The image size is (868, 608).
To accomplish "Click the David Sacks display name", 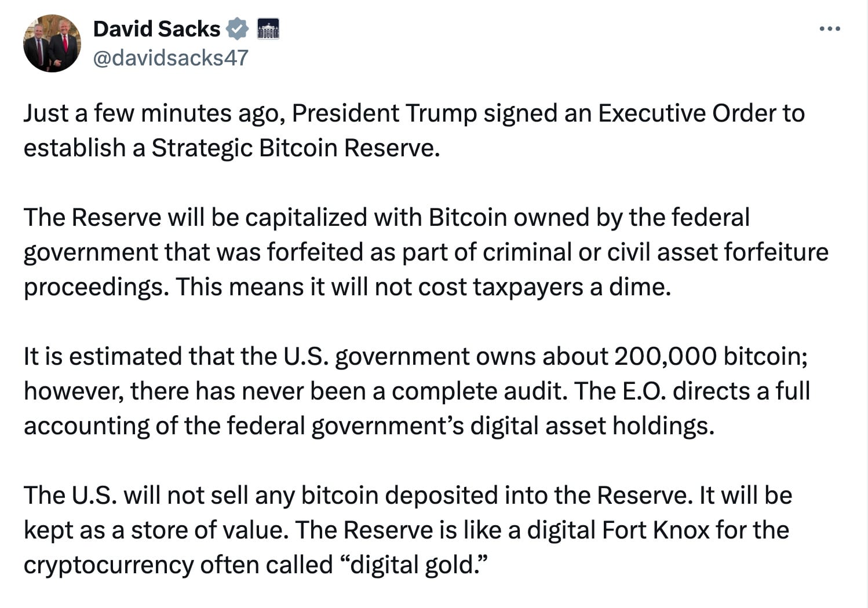I will [x=156, y=28].
